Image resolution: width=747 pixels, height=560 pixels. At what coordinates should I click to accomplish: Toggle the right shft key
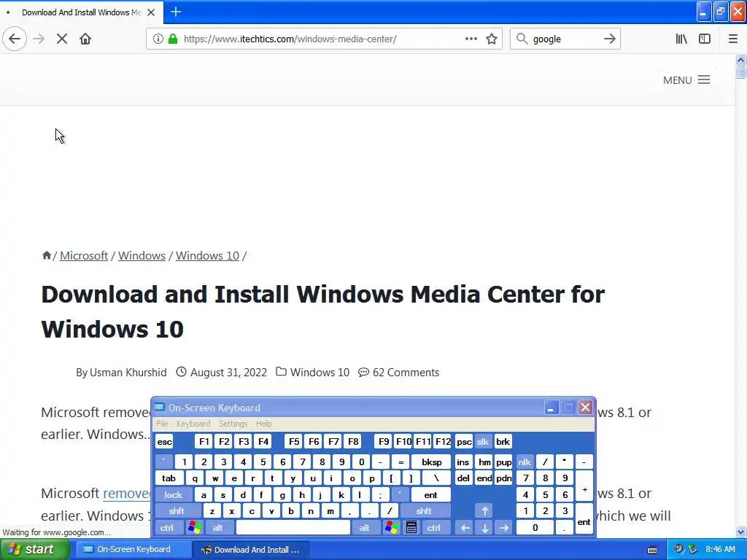click(424, 511)
